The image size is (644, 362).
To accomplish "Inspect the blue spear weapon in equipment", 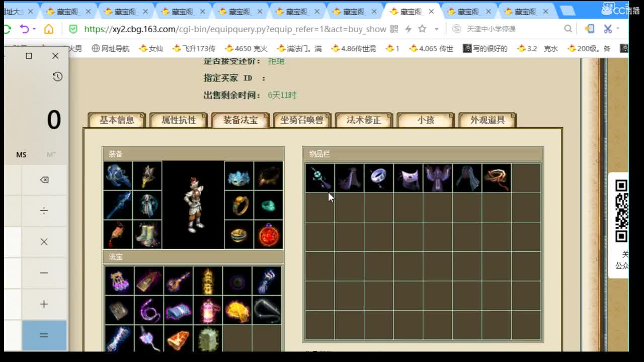I will (x=118, y=205).
